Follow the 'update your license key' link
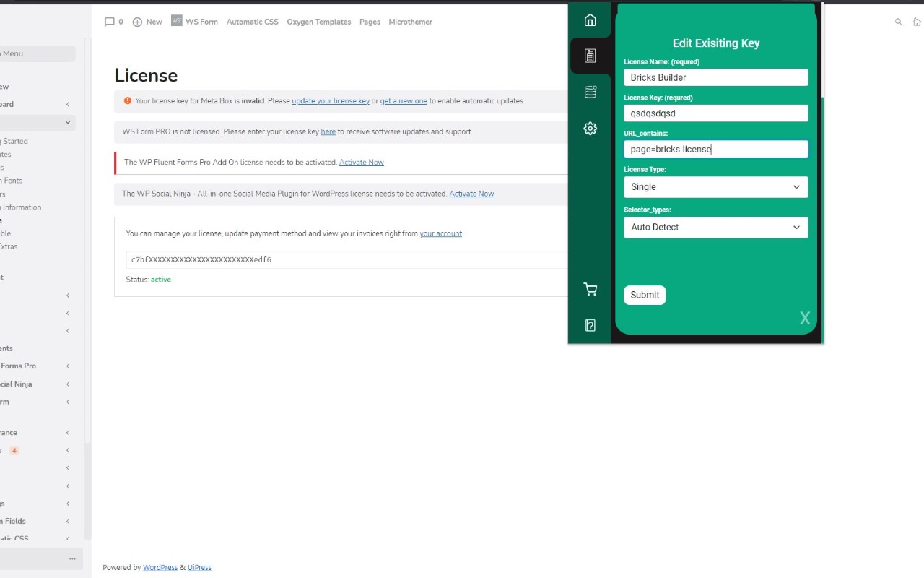 331,101
